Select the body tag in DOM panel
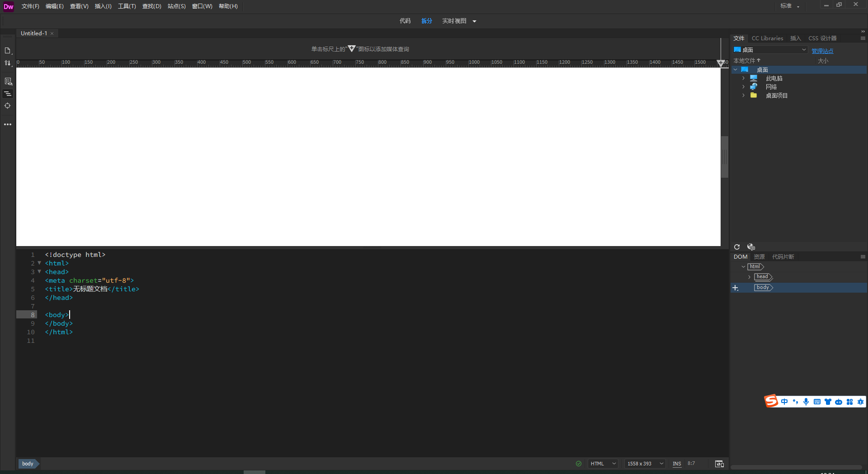This screenshot has height=474, width=868. click(763, 288)
